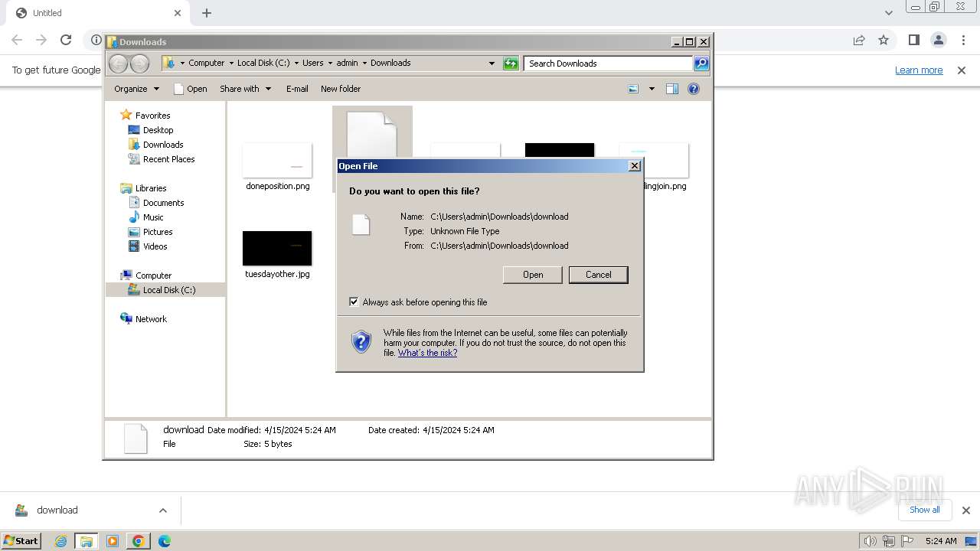Click Open in the Explorer toolbar
Screen dimensions: 980x551
(x=191, y=89)
